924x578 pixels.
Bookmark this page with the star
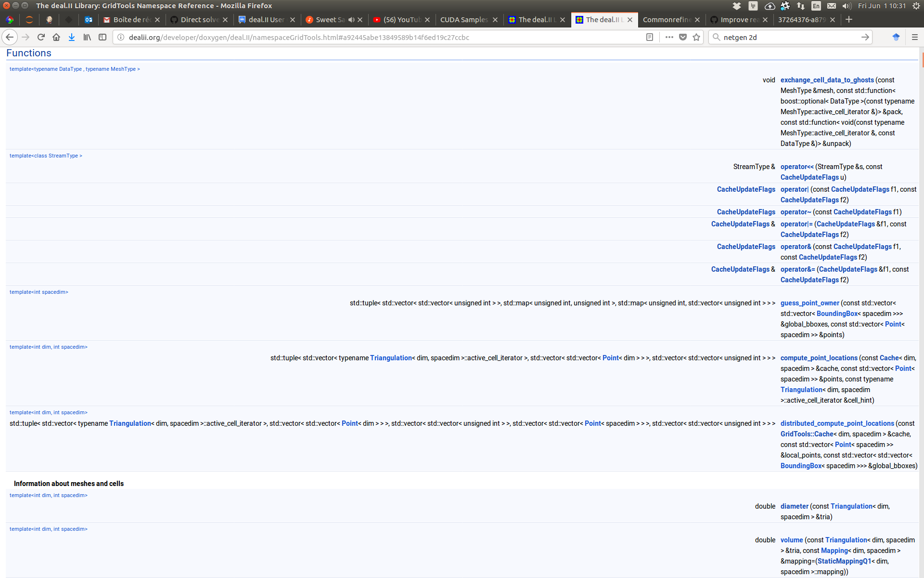[x=696, y=37]
